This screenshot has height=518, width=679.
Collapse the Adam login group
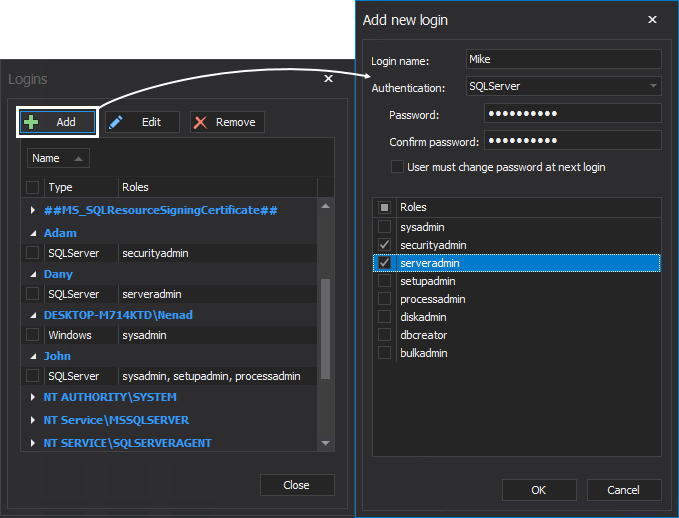pyautogui.click(x=33, y=233)
